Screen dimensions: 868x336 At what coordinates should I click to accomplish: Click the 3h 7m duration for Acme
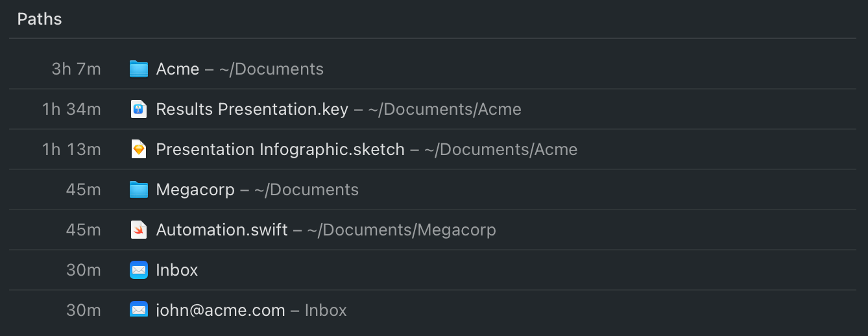[x=77, y=69]
